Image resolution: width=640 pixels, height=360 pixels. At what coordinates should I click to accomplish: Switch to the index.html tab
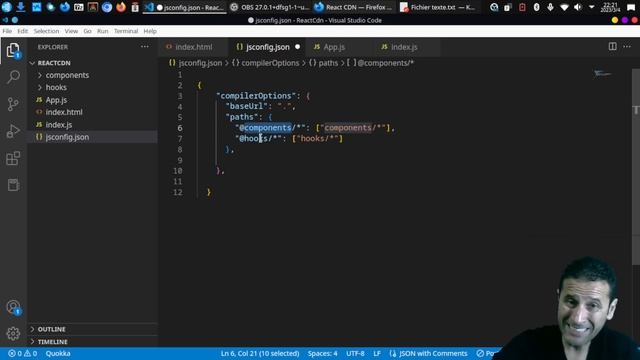(x=193, y=47)
